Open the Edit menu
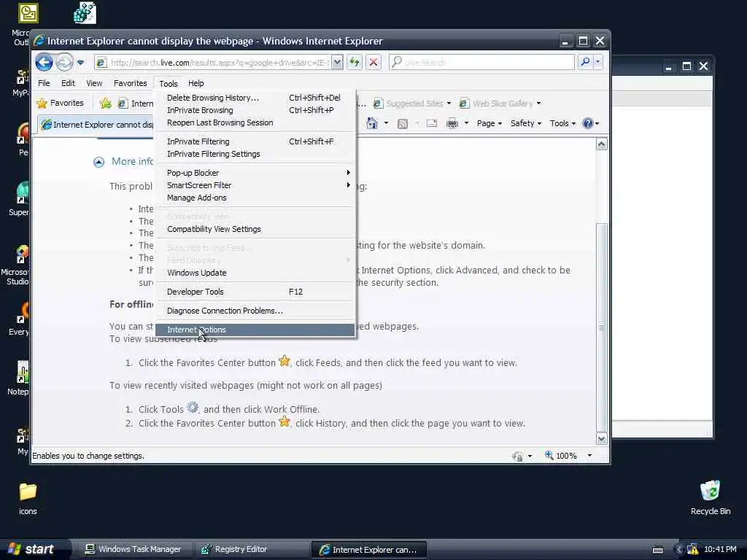The width and height of the screenshot is (747, 560). coord(68,83)
